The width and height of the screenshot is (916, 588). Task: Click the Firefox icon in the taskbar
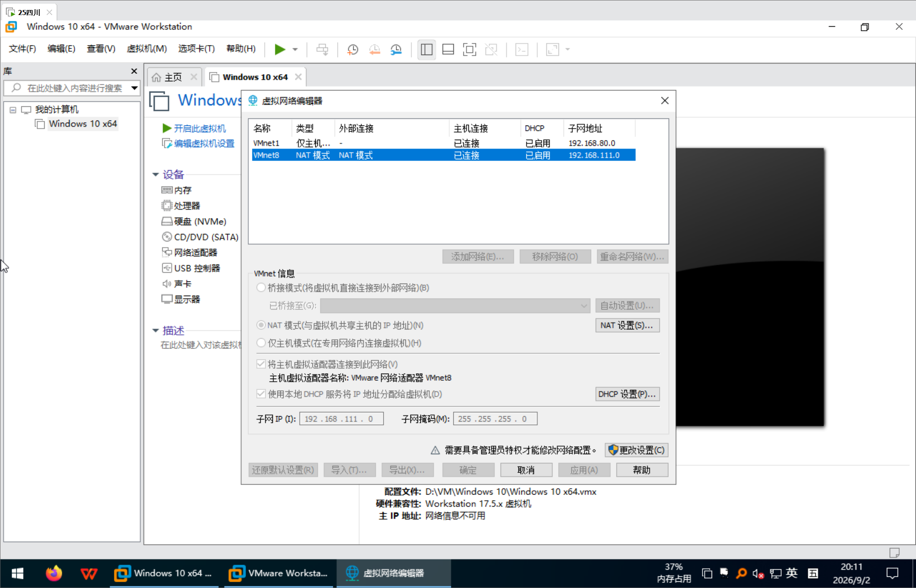tap(53, 573)
